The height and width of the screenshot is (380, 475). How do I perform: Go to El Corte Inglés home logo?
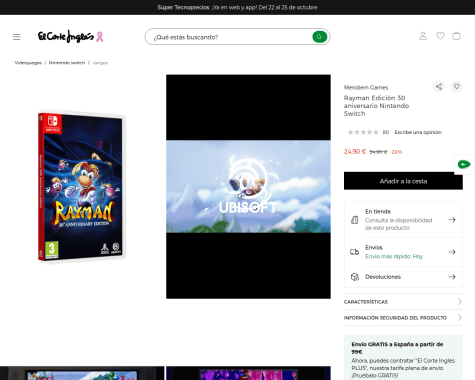66,36
